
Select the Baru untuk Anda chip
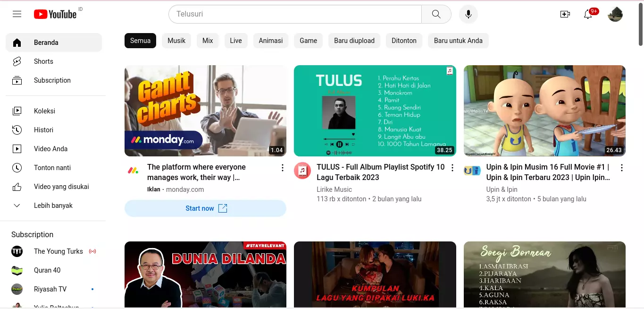458,41
